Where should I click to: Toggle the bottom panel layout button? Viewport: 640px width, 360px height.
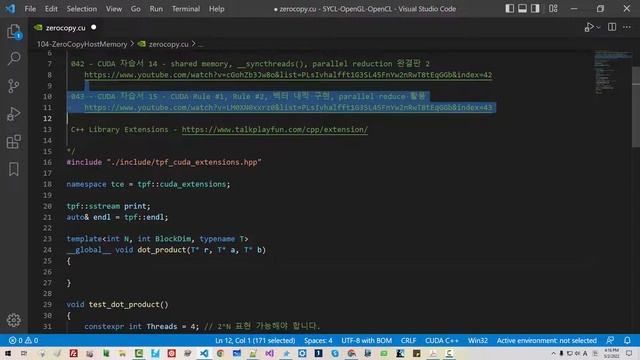point(522,9)
